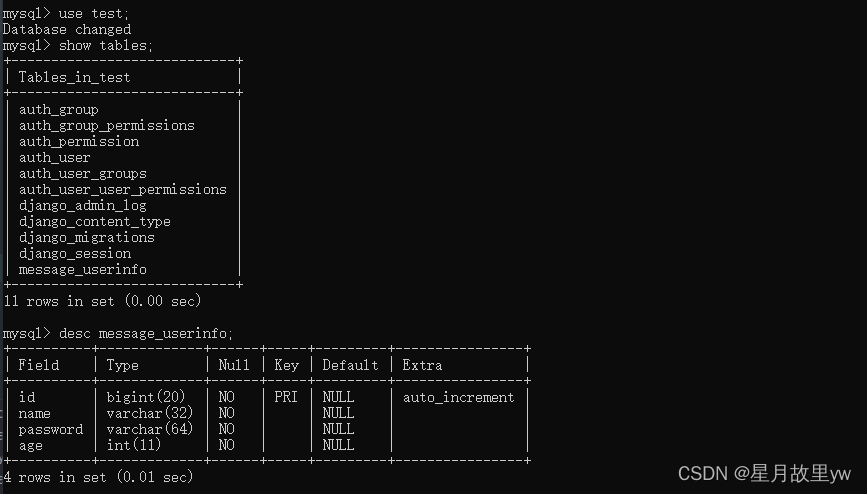Click the "desc message_userinfo;" command

point(146,332)
